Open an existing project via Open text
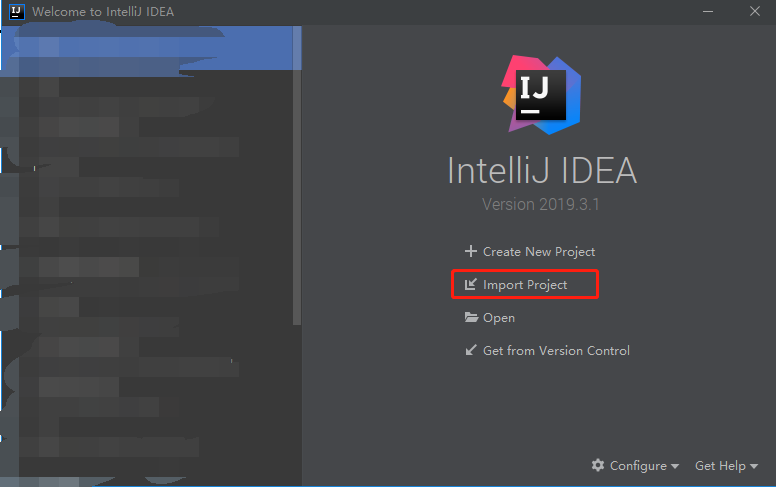This screenshot has height=487, width=776. point(499,318)
